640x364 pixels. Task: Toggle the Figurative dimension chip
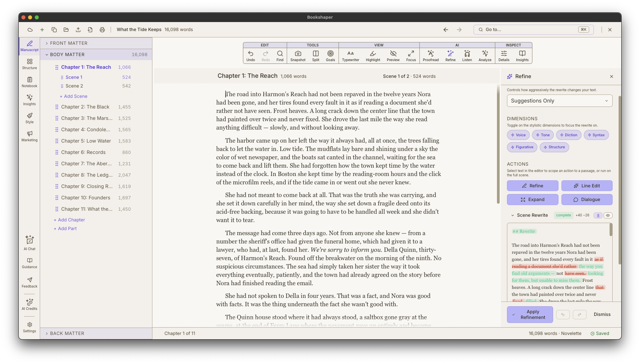click(x=522, y=147)
